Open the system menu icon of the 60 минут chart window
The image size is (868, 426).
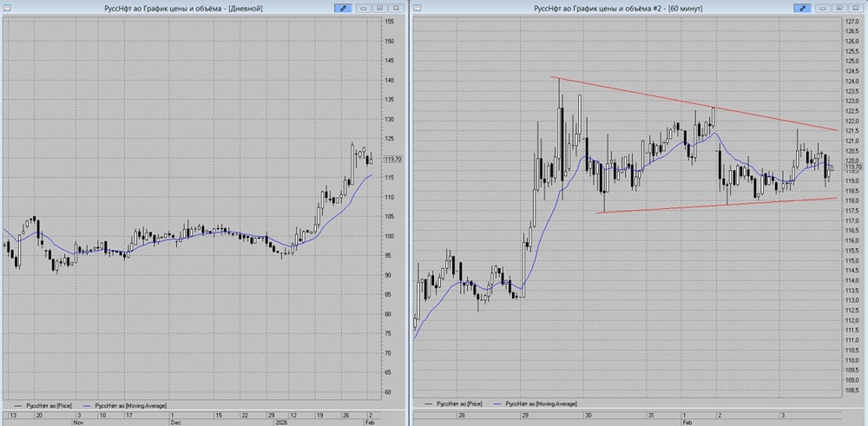[417, 8]
